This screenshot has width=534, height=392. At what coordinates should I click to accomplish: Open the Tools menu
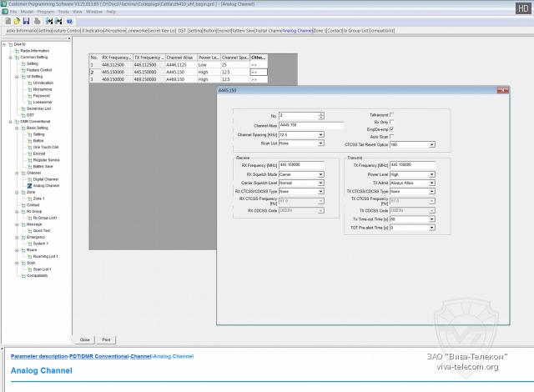click(x=63, y=12)
